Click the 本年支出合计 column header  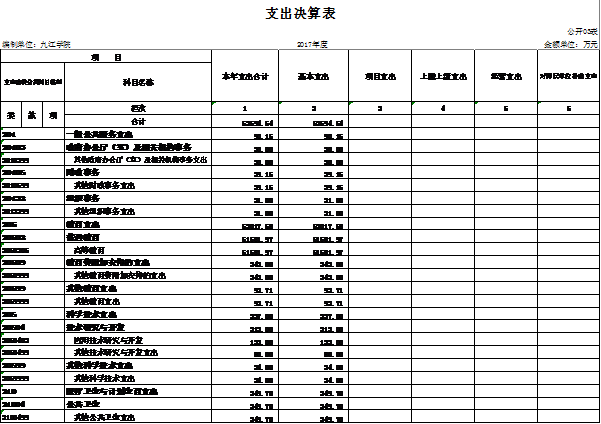[245, 76]
